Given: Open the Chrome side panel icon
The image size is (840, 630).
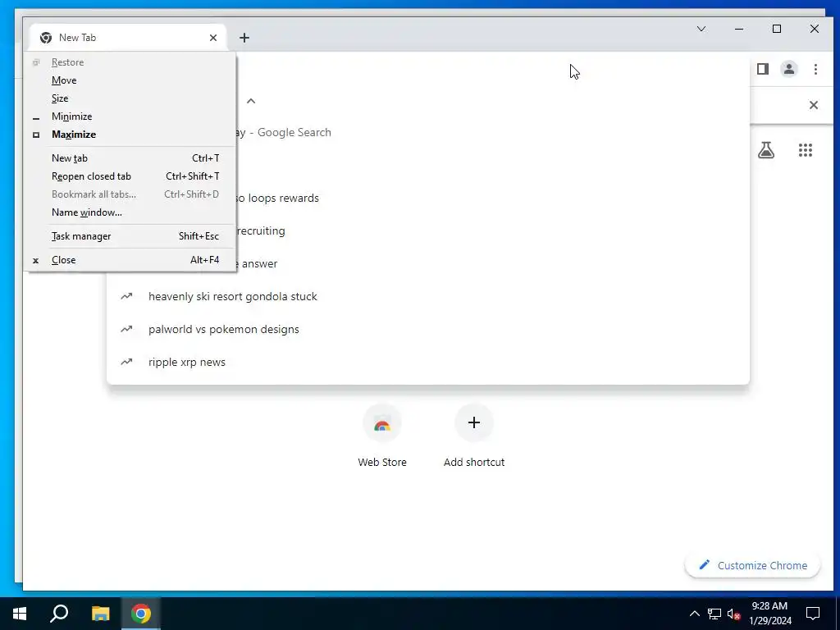Looking at the screenshot, I should pos(763,69).
